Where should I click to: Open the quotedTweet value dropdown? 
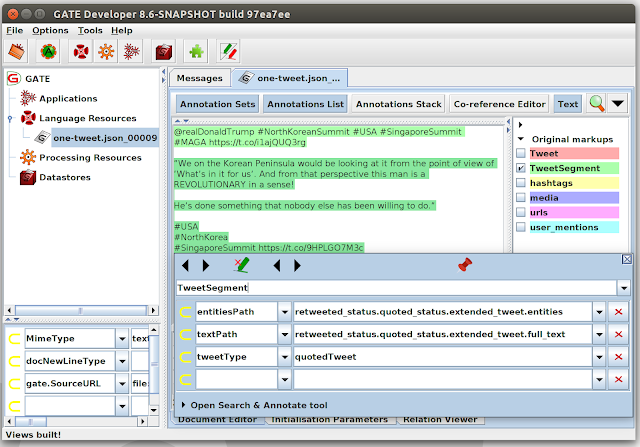click(599, 357)
